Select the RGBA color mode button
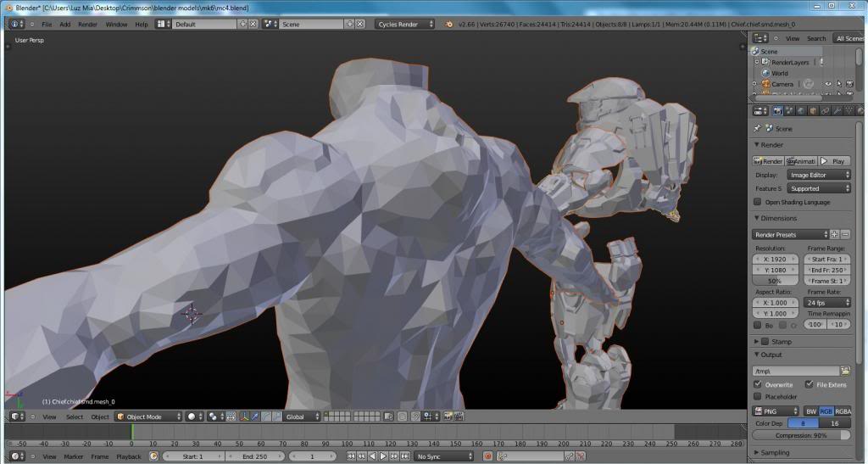Viewport: 868px width, 464px height. [843, 411]
